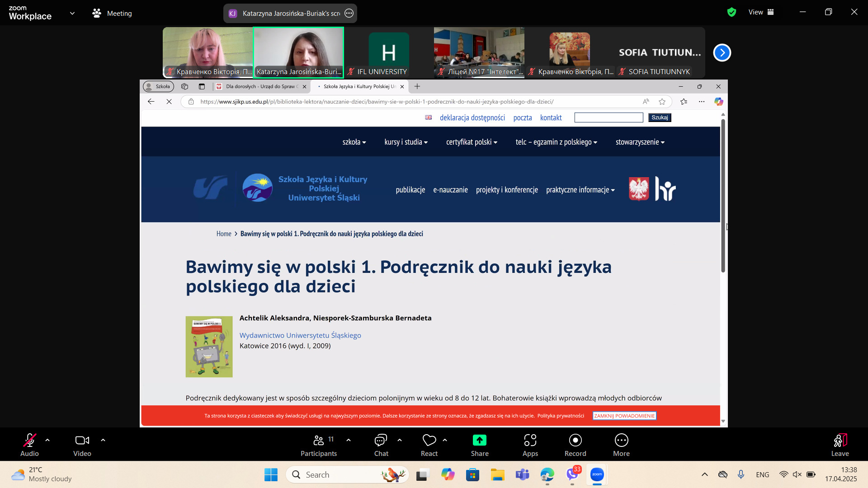Screen dimensions: 868x488
Task: Open the browser favorites list icon
Action: pyautogui.click(x=684, y=102)
